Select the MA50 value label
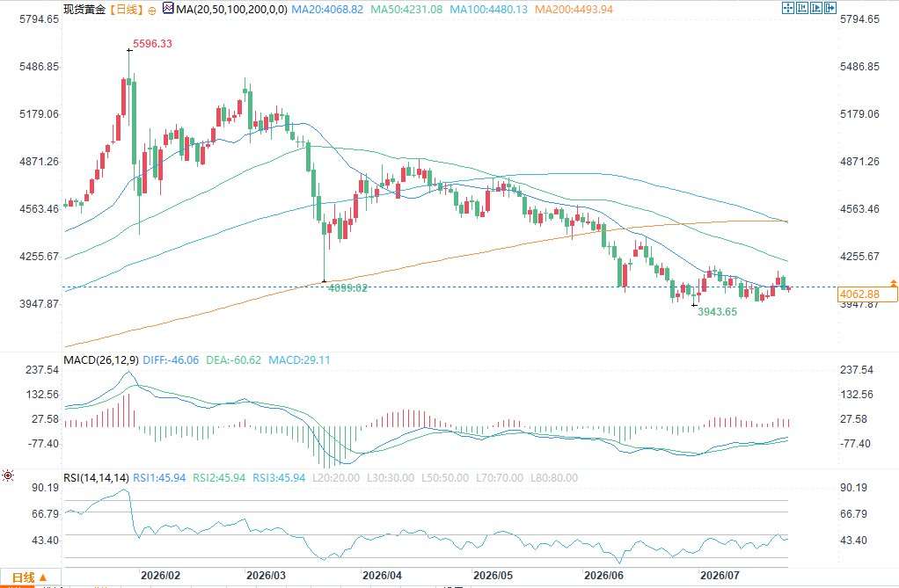Image resolution: width=899 pixels, height=588 pixels. [406, 9]
